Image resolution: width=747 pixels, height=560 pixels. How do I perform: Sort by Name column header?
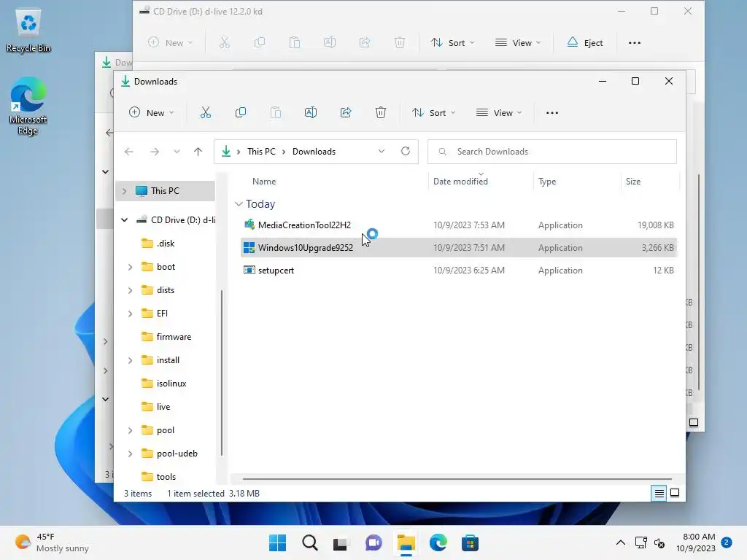(x=264, y=182)
